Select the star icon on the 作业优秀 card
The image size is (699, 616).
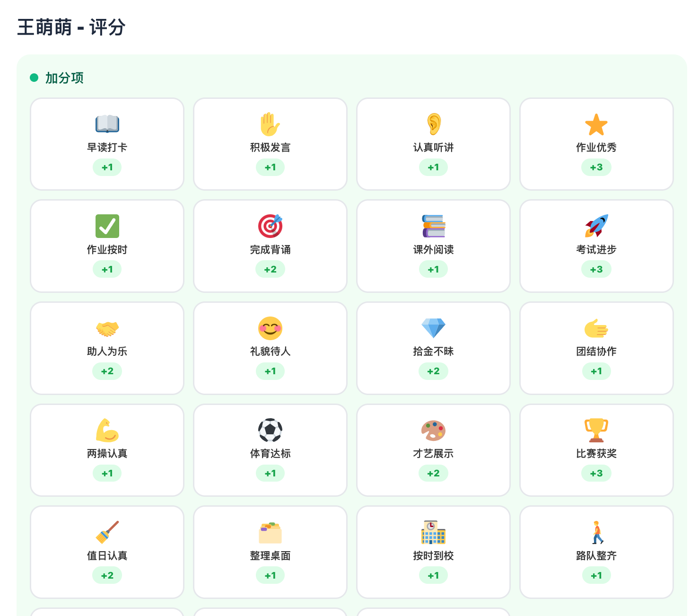point(596,123)
